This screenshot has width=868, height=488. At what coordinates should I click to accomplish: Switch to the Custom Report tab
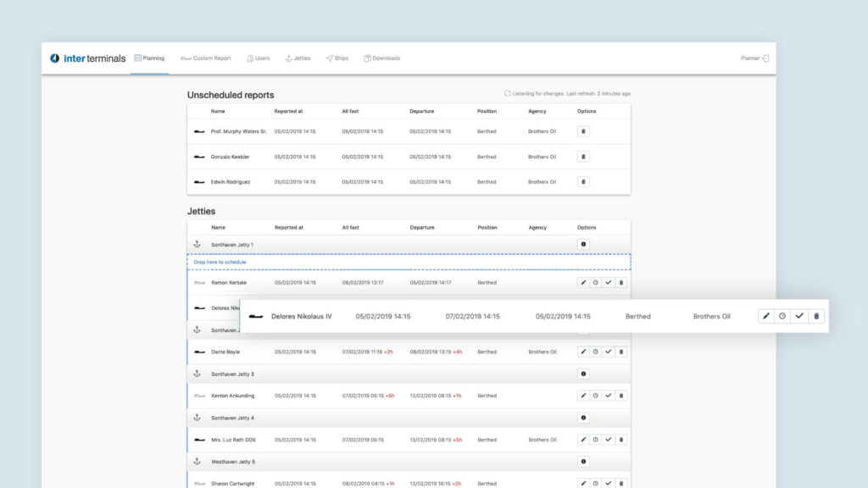coord(205,58)
